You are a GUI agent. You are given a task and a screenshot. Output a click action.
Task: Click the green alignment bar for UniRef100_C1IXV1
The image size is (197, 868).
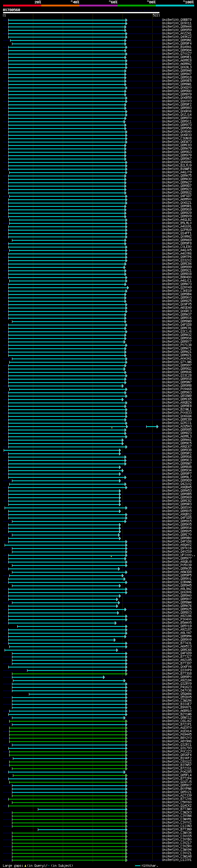(70, 860)
